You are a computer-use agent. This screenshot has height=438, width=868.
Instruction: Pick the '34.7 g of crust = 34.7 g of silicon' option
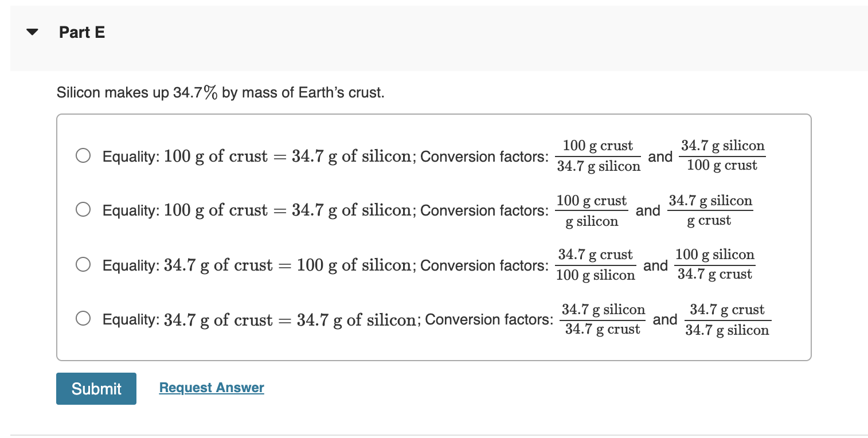pyautogui.click(x=83, y=318)
